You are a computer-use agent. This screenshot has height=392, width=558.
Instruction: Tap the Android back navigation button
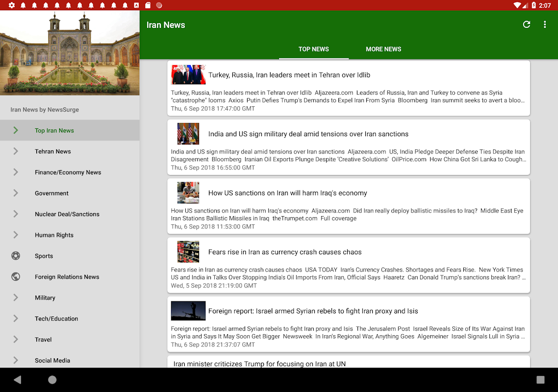tap(18, 380)
